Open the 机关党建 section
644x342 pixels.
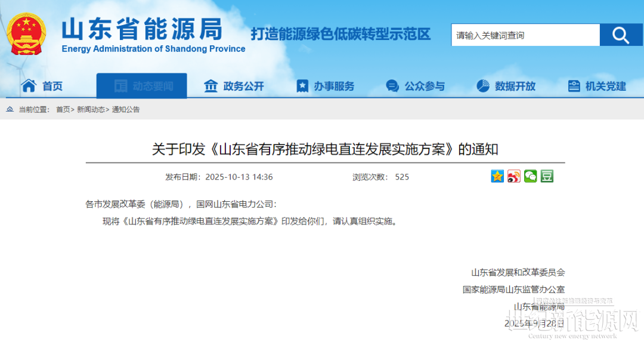pyautogui.click(x=605, y=86)
